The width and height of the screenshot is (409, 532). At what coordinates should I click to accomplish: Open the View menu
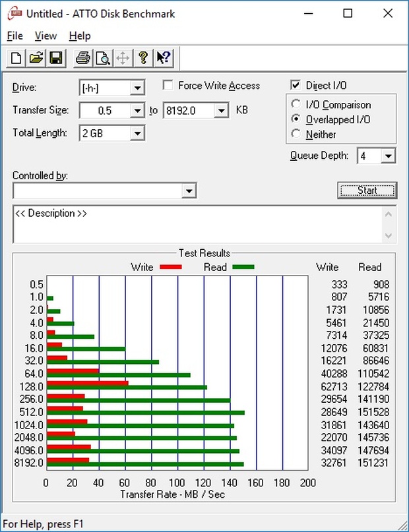[x=46, y=36]
